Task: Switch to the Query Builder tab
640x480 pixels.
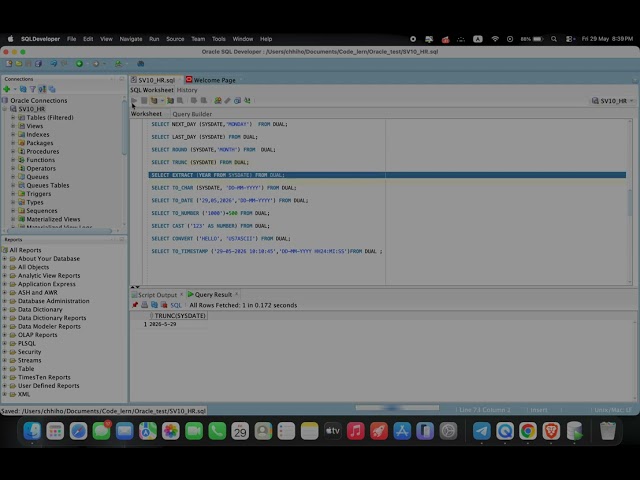Action: click(x=192, y=114)
